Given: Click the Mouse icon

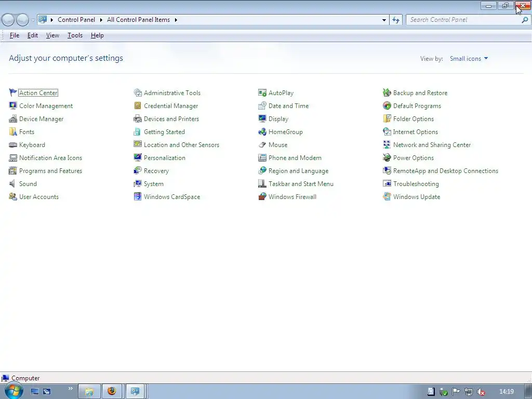Looking at the screenshot, I should 262,145.
